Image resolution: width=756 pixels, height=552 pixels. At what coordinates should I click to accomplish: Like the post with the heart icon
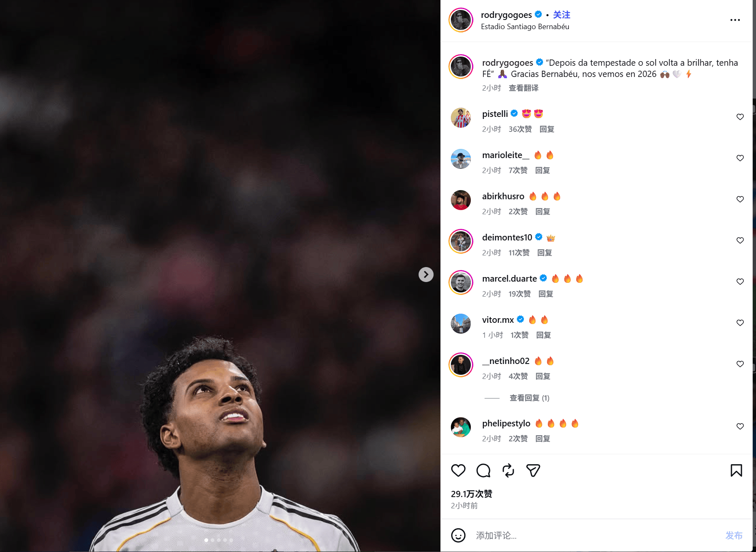[458, 470]
